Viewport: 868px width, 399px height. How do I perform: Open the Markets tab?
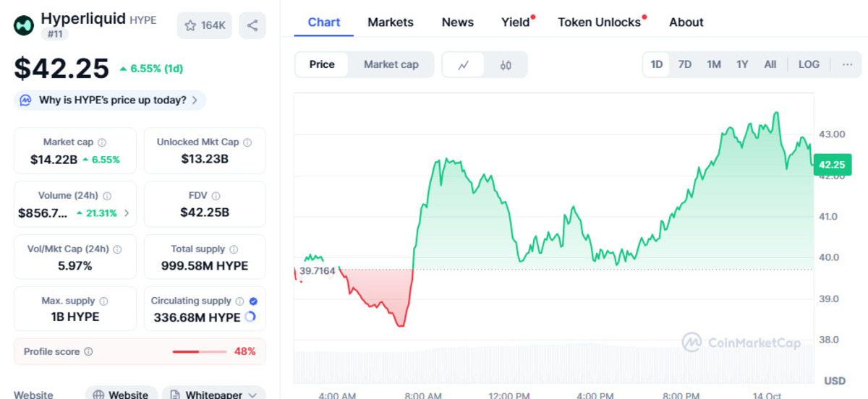(x=391, y=22)
